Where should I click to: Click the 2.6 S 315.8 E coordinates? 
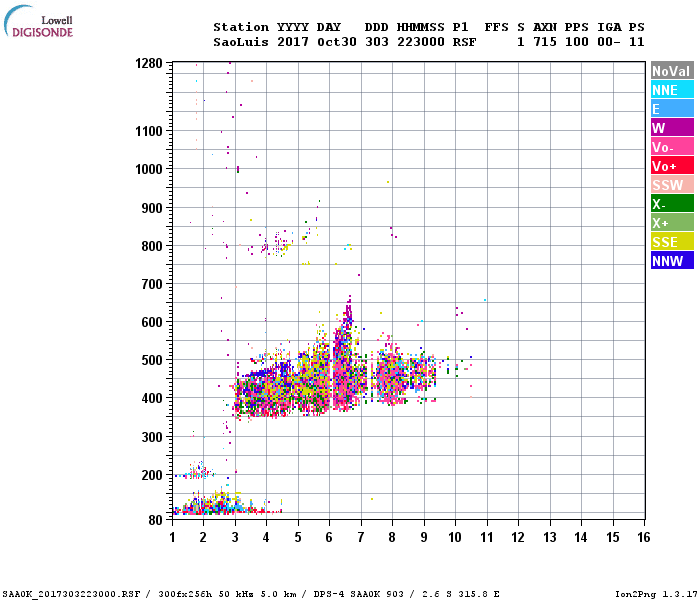pos(461,594)
